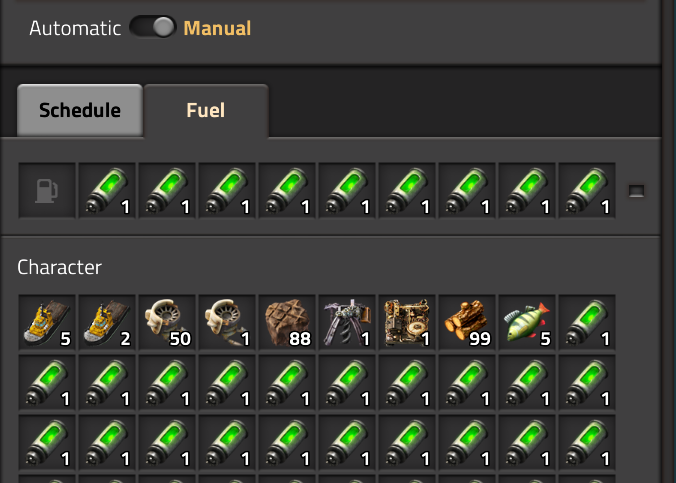Grab the stack of 99 wood
Screen dimensions: 676x483
[466, 322]
